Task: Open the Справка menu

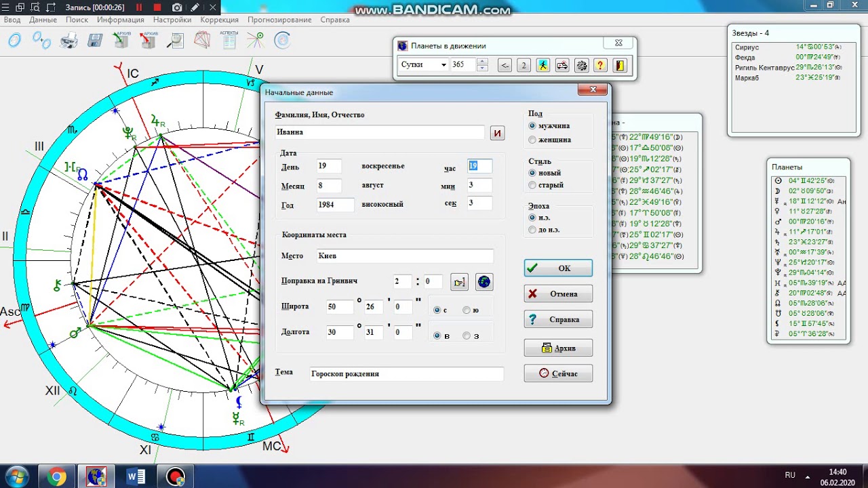Action: (x=334, y=20)
